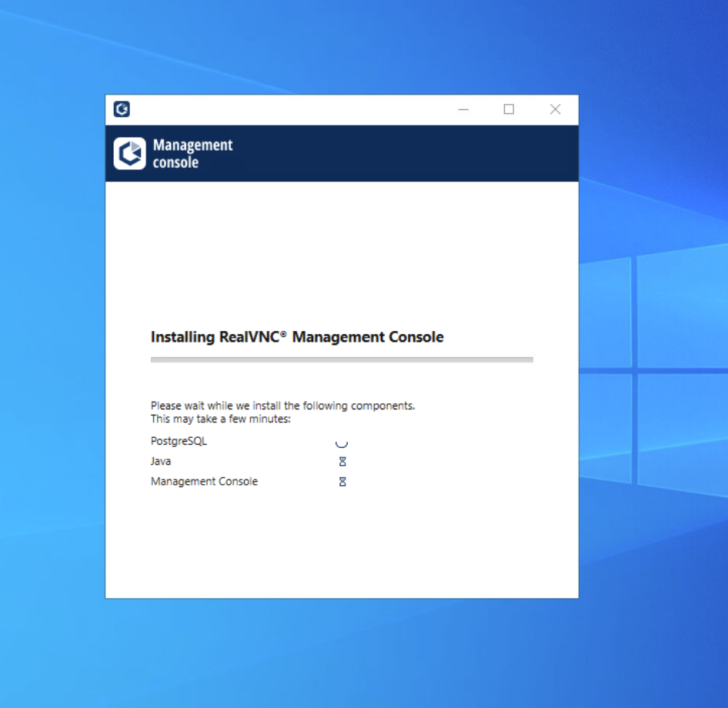728x708 pixels.
Task: Close the Management Console installer
Action: [555, 109]
